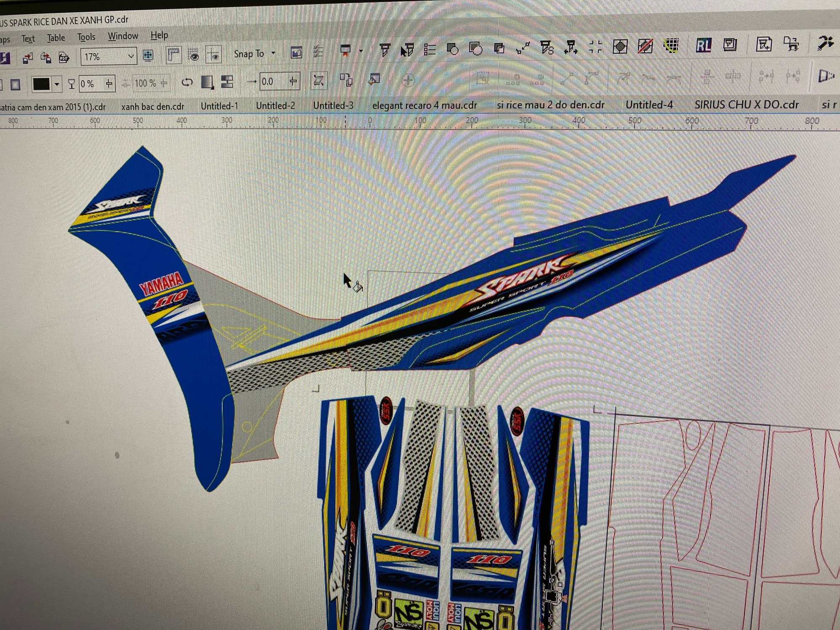Screen dimensions: 840x630
Task: Click the 0 % transparency slider handle
Action: tap(109, 83)
